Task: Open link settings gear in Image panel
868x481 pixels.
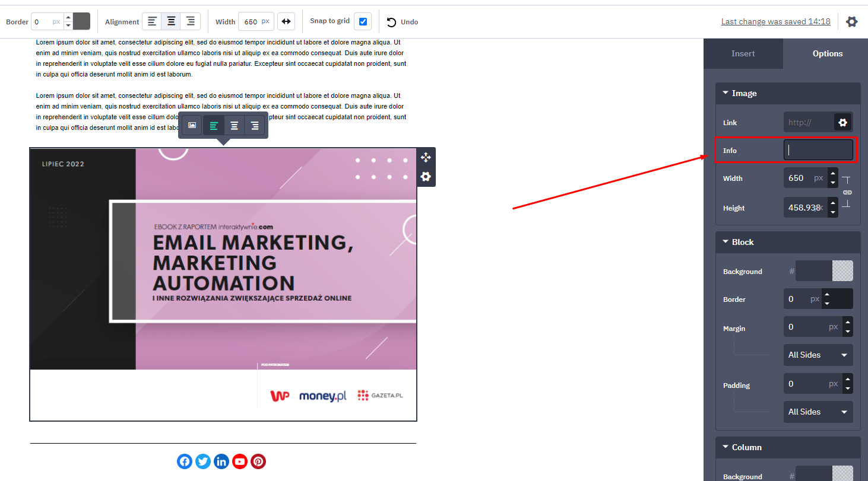Action: pos(842,123)
